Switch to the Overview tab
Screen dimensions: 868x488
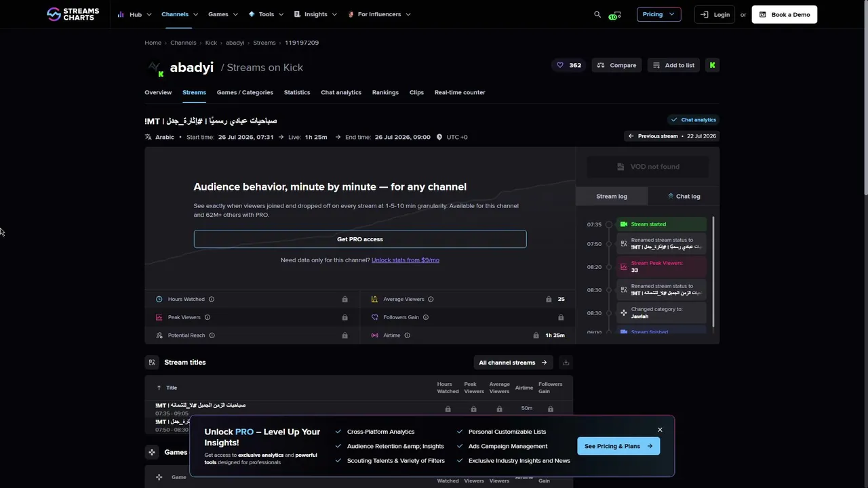click(x=158, y=92)
